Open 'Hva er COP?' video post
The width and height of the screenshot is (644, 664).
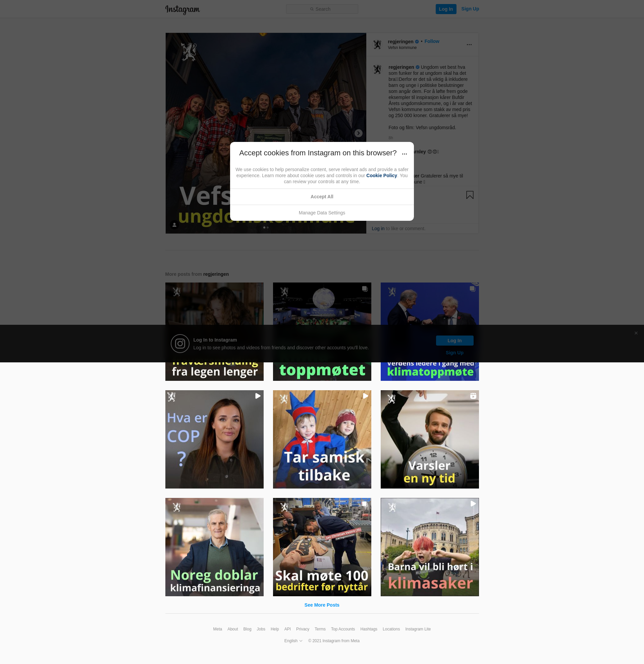(214, 440)
